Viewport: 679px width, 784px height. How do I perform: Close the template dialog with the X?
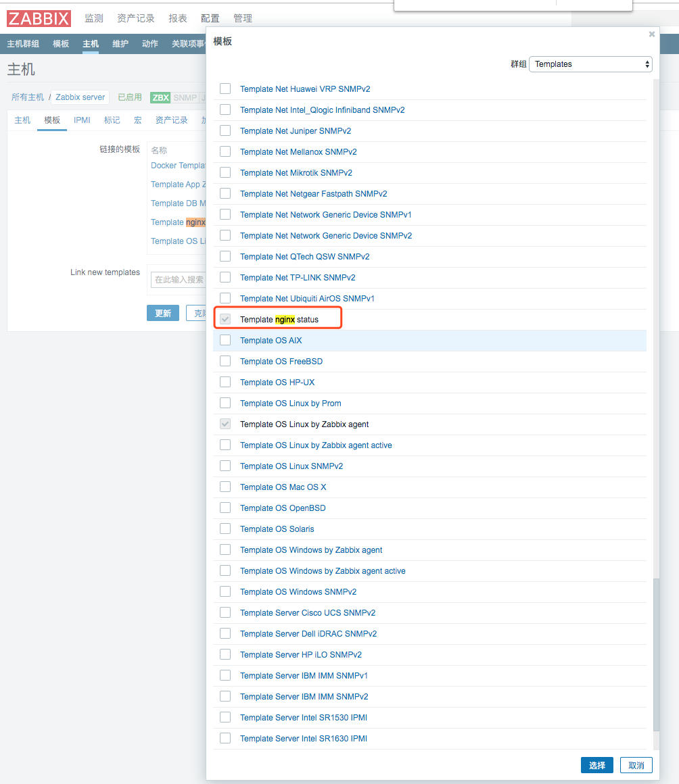[x=651, y=34]
